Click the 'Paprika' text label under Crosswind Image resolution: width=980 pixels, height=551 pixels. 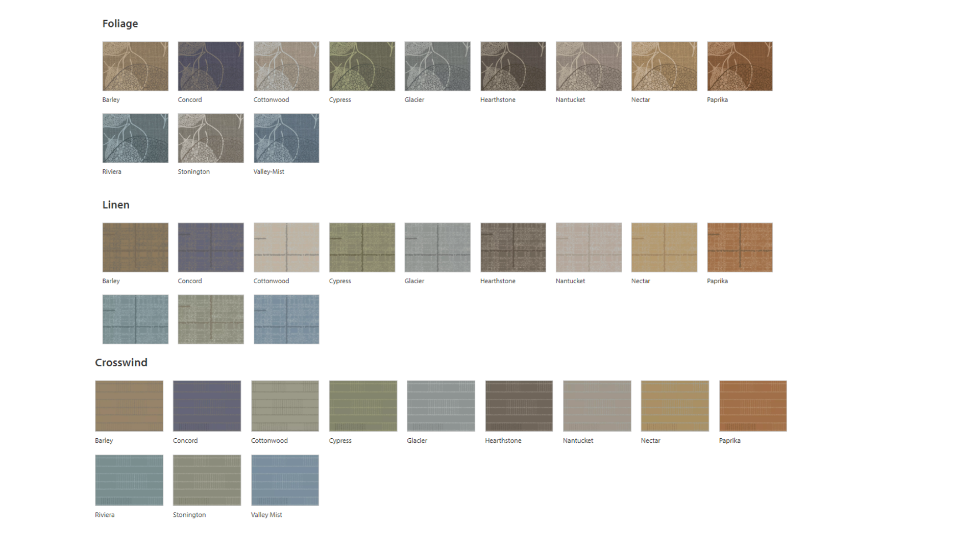point(729,441)
